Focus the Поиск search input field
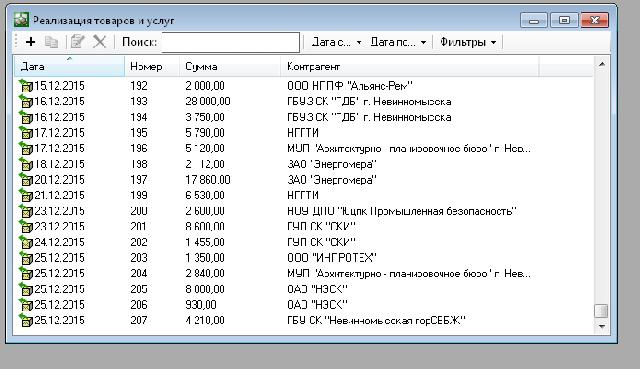Viewport: 640px width, 369px height. coord(231,42)
